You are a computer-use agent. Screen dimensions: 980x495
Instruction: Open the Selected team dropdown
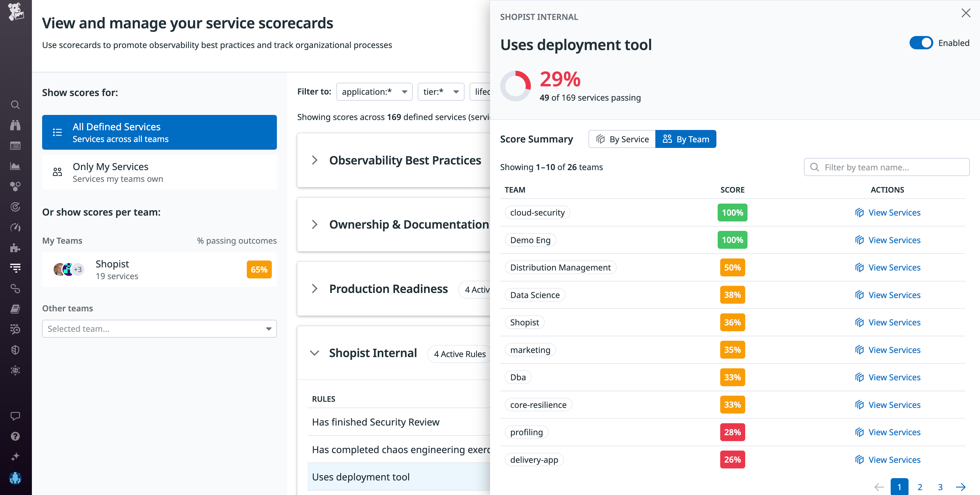point(160,328)
